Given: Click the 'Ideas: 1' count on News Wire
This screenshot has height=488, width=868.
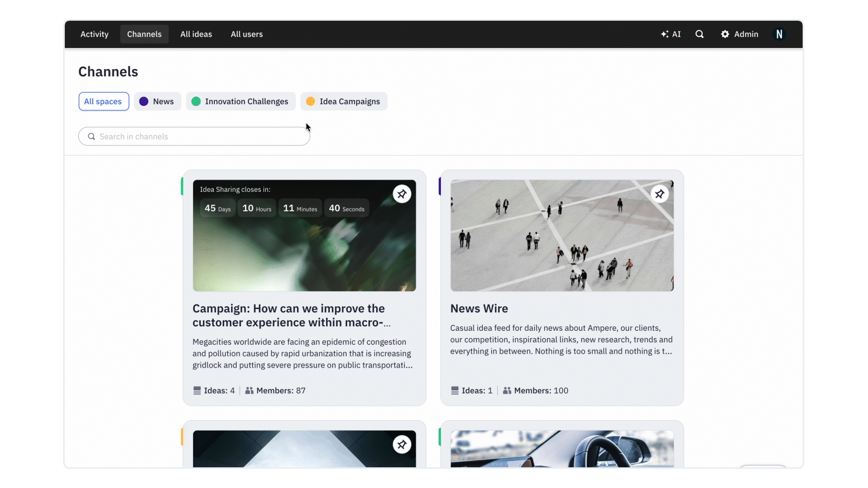Looking at the screenshot, I should pos(472,390).
